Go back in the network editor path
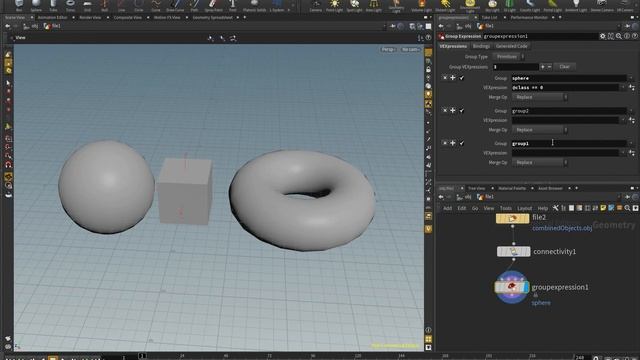This screenshot has width=640, height=360. click(x=441, y=197)
